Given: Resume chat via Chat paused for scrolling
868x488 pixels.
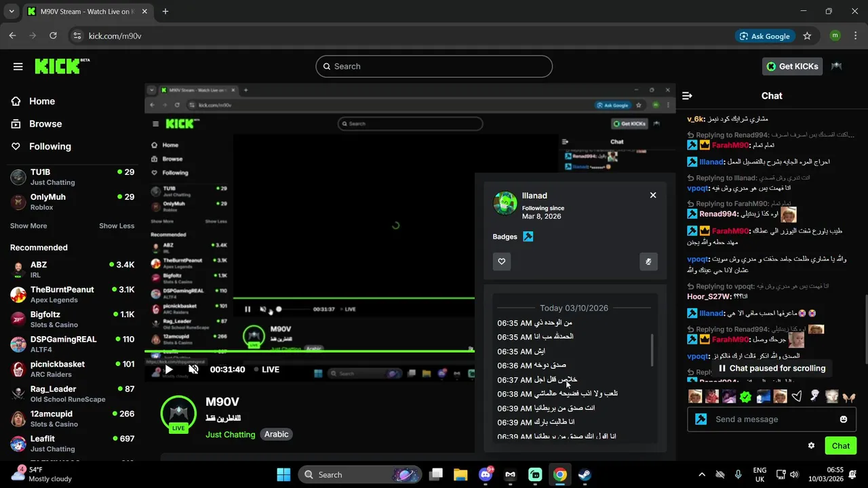Looking at the screenshot, I should click(x=771, y=368).
